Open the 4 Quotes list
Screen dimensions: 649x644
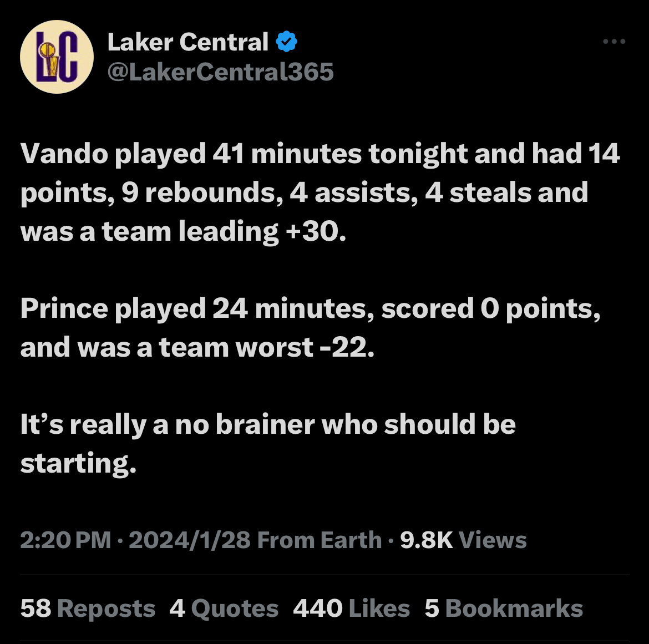(224, 608)
